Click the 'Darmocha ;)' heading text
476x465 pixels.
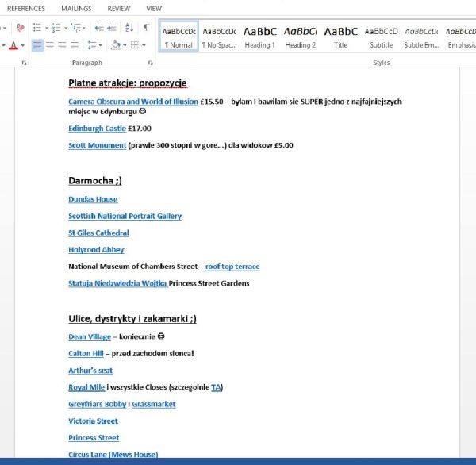coord(95,181)
